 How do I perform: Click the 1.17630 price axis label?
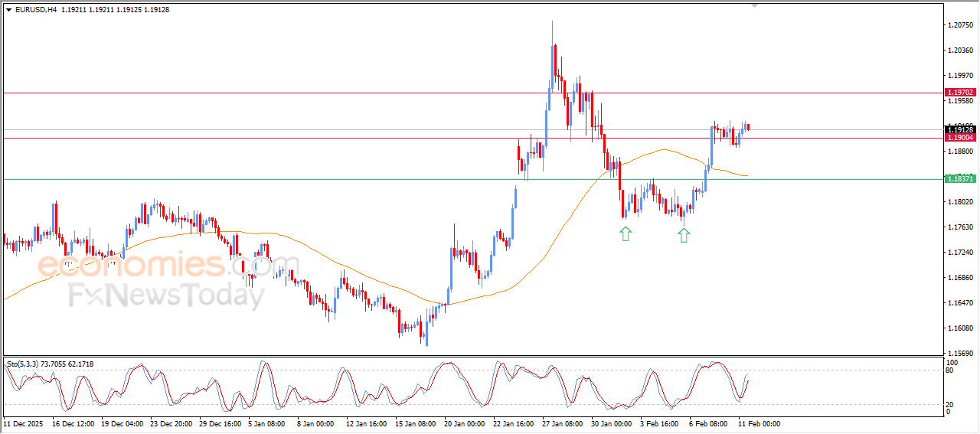click(960, 227)
